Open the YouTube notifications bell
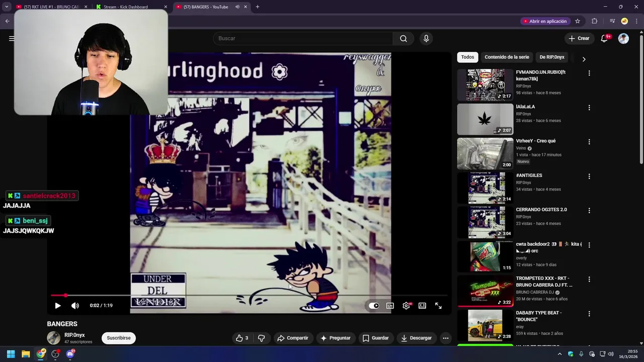The width and height of the screenshot is (644, 362). click(605, 38)
